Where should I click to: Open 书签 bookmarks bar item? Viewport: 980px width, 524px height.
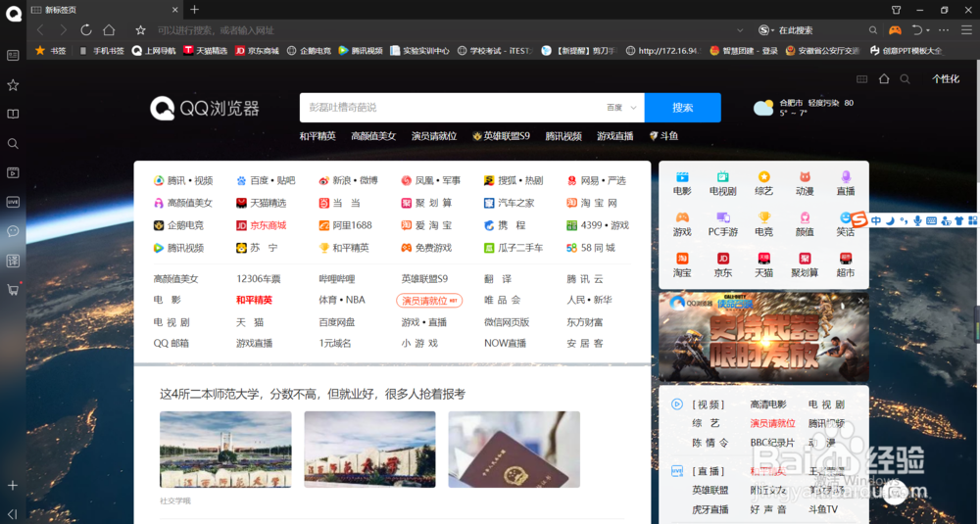tap(51, 51)
